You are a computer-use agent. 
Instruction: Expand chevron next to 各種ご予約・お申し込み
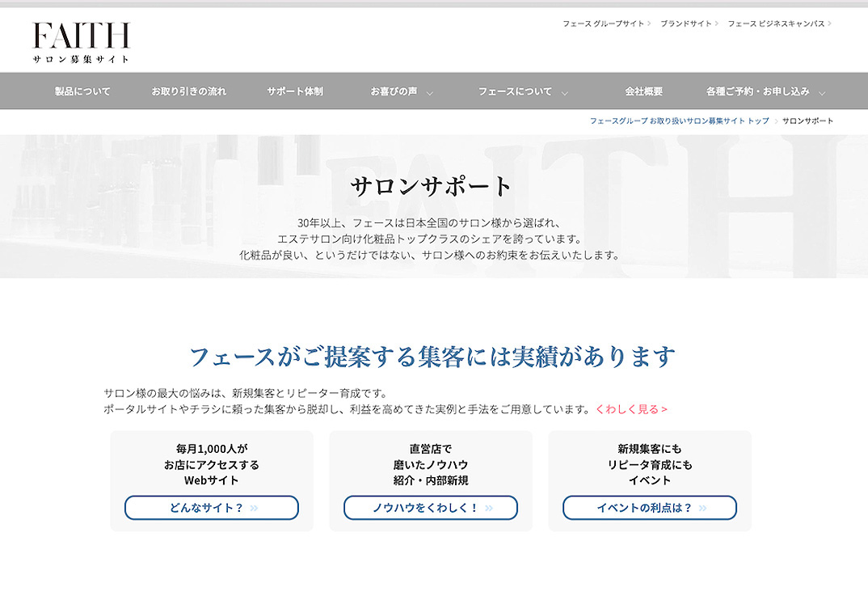[822, 93]
